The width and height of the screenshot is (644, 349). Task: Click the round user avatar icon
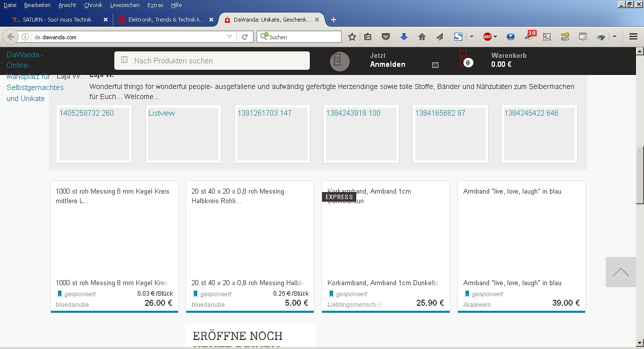pos(340,61)
